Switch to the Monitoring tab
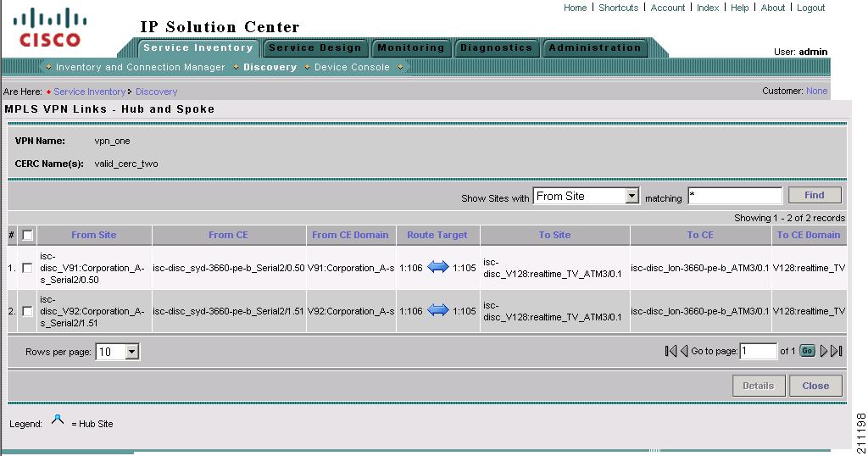868x456 pixels. click(411, 47)
